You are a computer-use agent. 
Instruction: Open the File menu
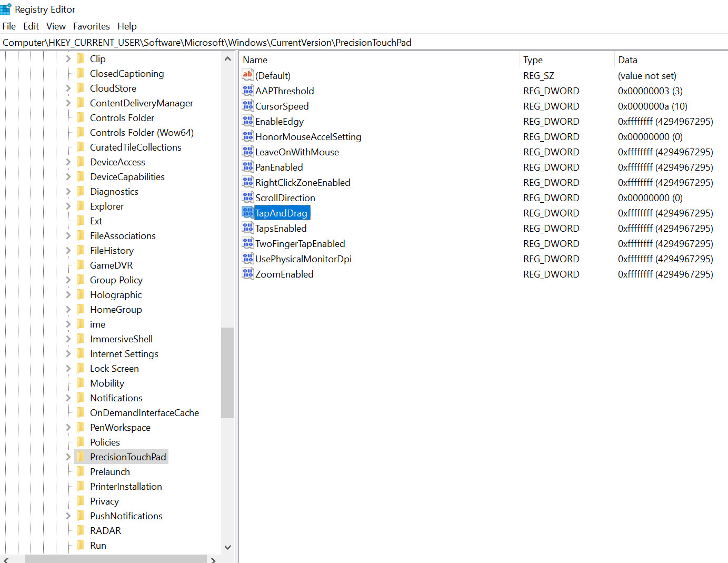tap(9, 26)
